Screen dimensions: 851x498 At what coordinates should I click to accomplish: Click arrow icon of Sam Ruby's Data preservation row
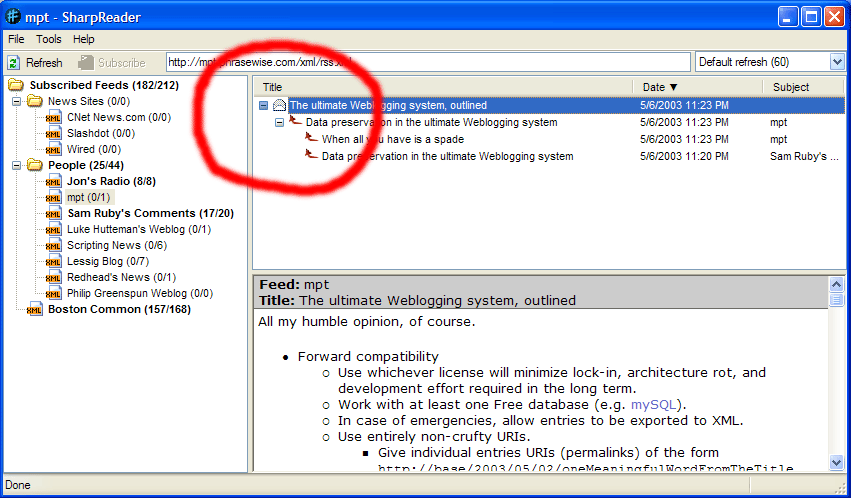pos(312,155)
